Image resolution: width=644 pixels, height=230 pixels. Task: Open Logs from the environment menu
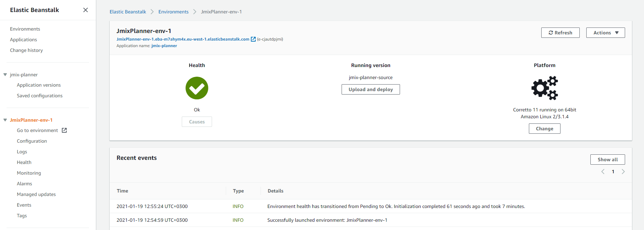click(x=22, y=152)
